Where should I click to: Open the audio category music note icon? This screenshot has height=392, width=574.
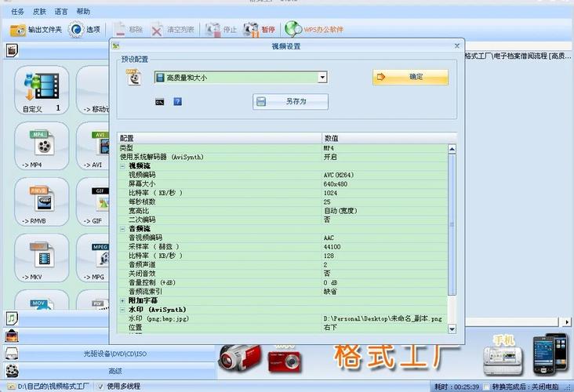12,318
